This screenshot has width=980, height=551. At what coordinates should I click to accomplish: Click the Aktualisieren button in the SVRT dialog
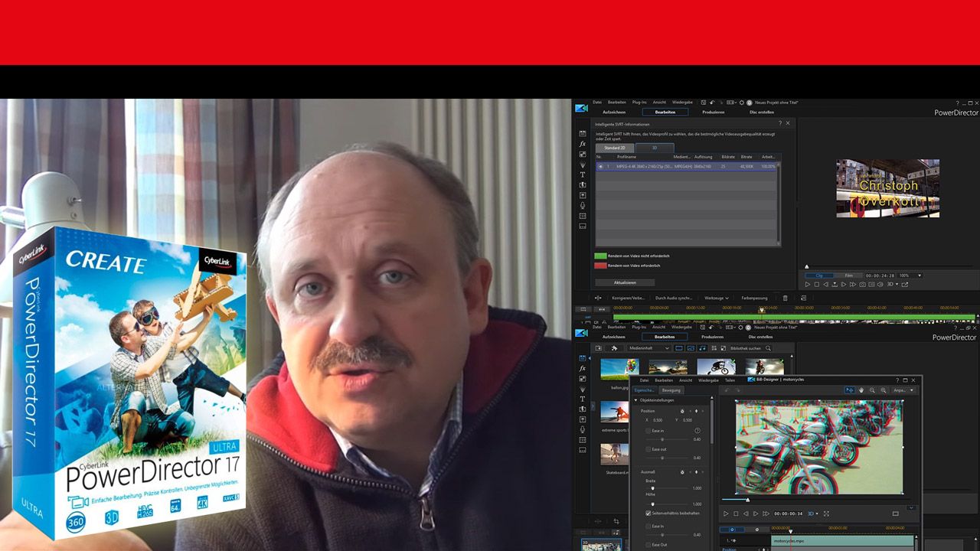pos(624,282)
